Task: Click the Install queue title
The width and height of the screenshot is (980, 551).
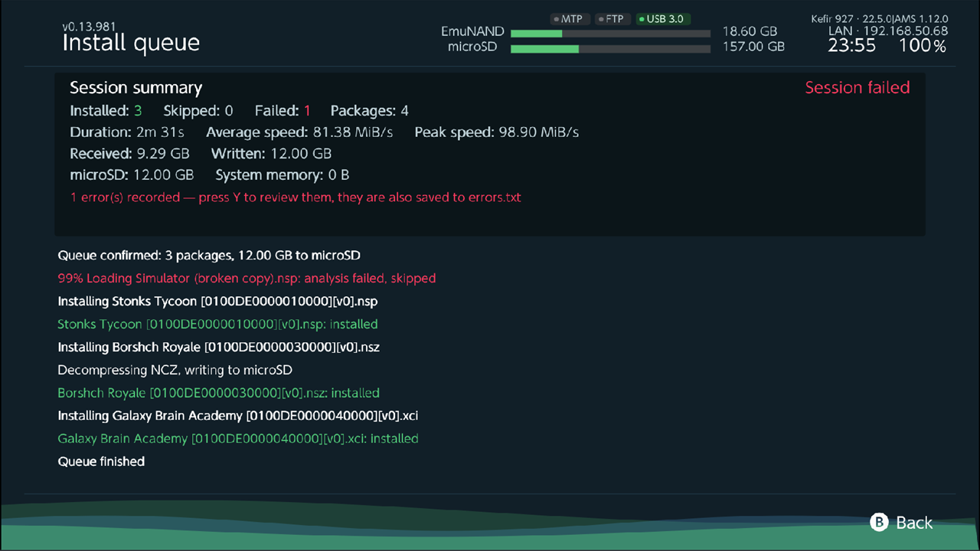Action: point(131,43)
